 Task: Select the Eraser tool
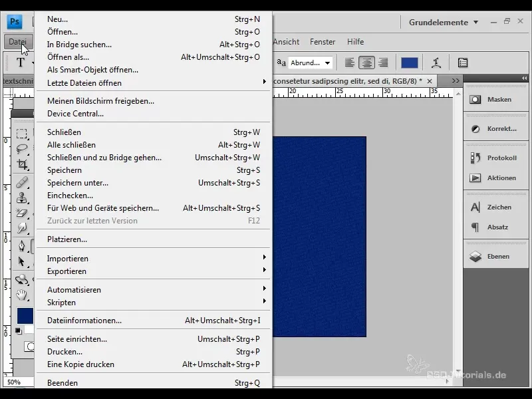tap(22, 213)
